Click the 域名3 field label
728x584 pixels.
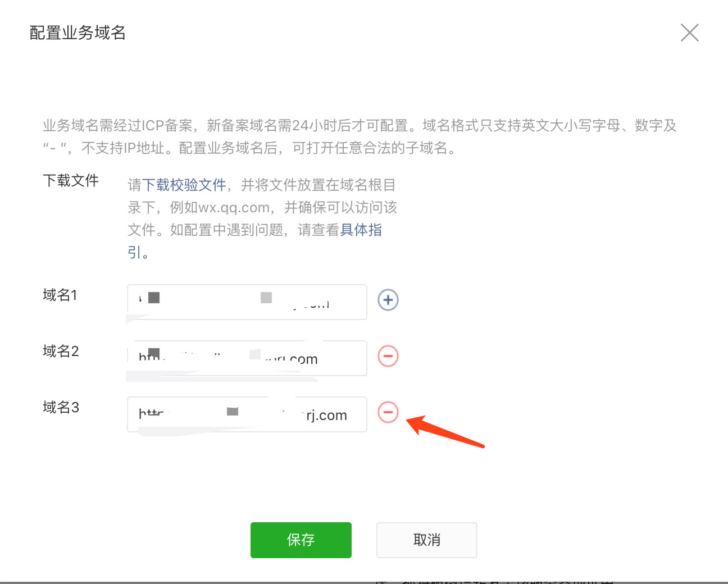tap(61, 407)
